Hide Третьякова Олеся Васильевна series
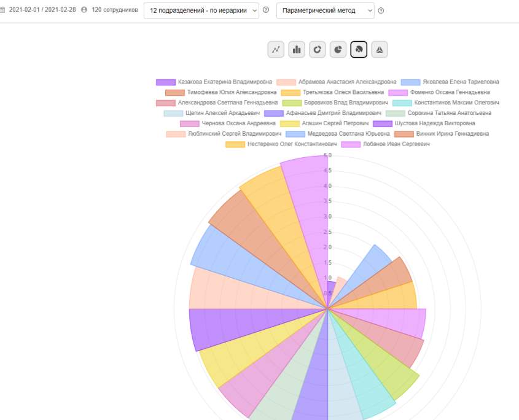The height and width of the screenshot is (420, 519). (333, 92)
